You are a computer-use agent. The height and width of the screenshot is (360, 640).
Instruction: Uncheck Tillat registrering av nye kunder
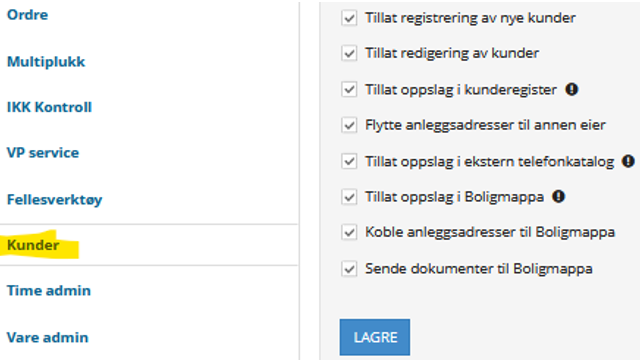coord(349,18)
